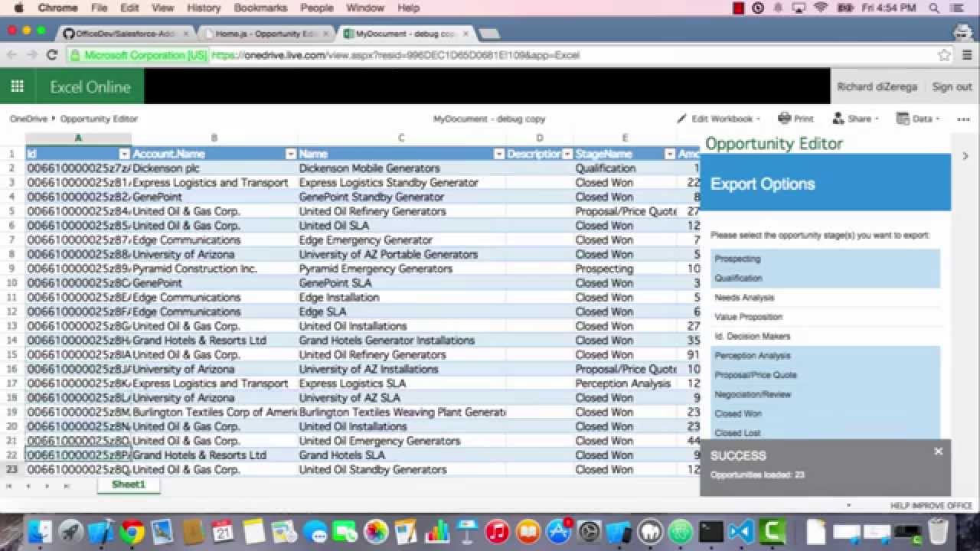Open Calendar in the Dock
The height and width of the screenshot is (551, 980).
[x=223, y=531]
